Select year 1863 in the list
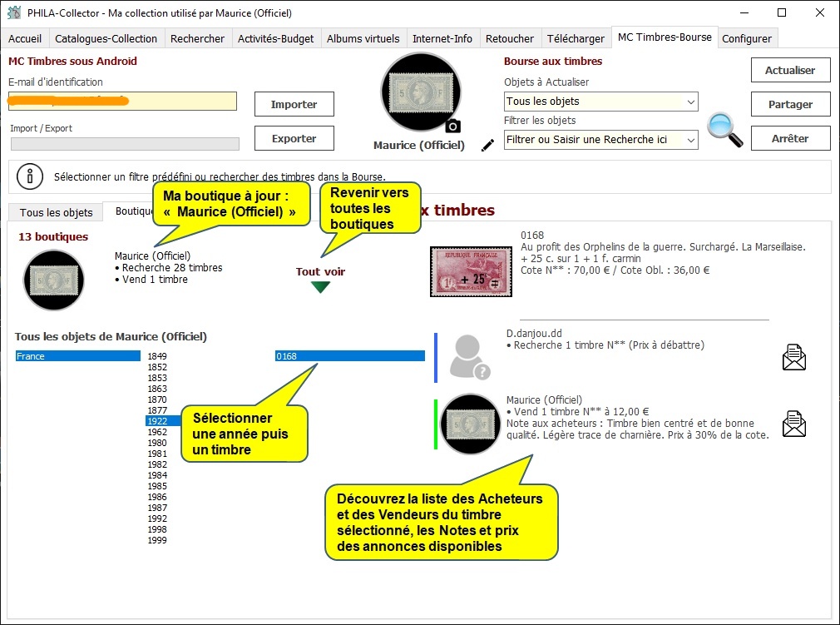The width and height of the screenshot is (840, 625). coord(157,389)
